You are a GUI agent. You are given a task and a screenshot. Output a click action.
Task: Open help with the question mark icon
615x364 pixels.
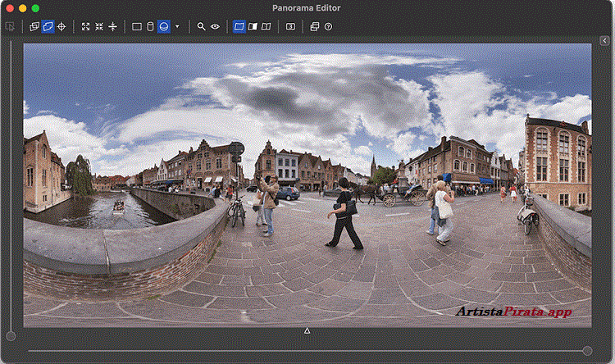[x=328, y=26]
